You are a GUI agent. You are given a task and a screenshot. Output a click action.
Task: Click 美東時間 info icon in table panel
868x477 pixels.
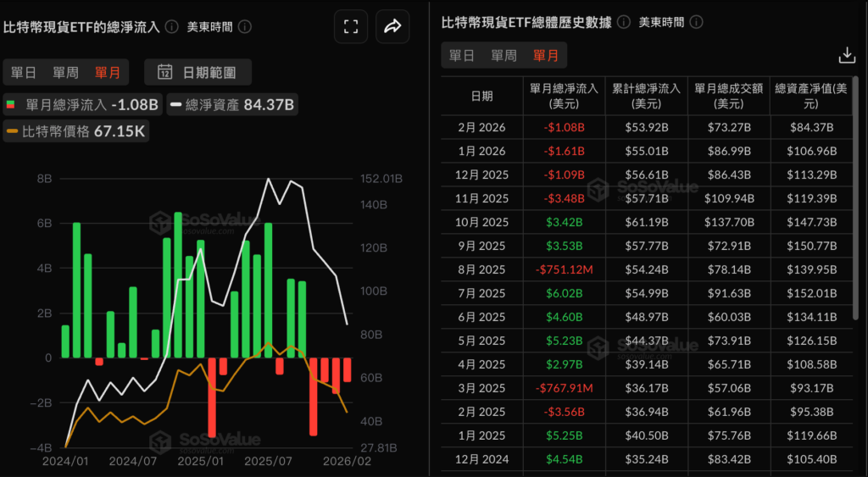click(696, 21)
